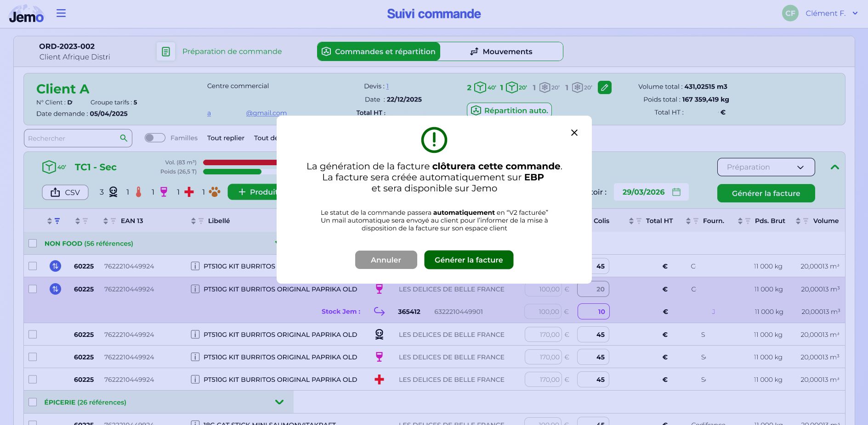868x425 pixels.
Task: Click Tout replier
Action: tap(226, 138)
